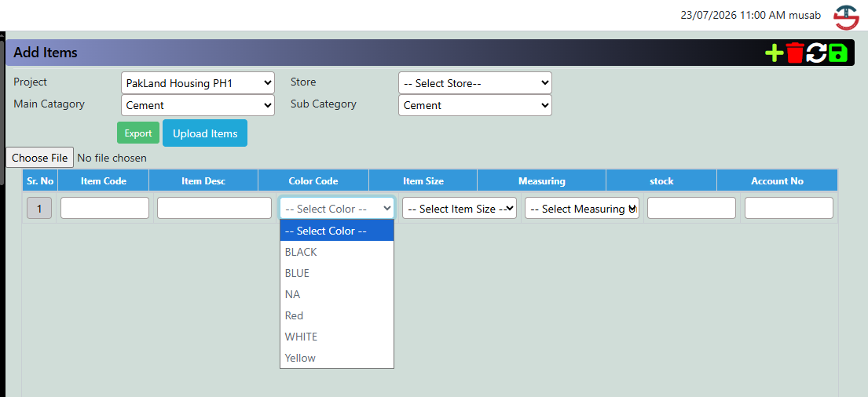Click the green plus add-row icon

tap(774, 53)
